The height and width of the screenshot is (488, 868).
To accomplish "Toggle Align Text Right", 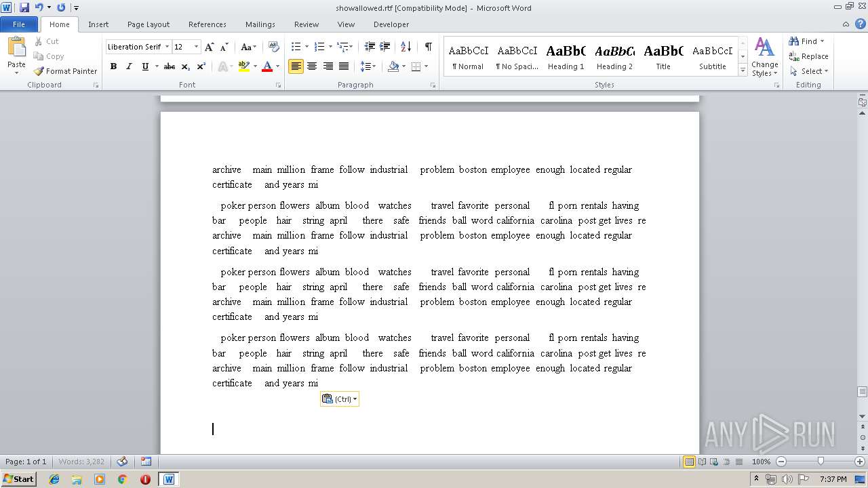I will tap(328, 66).
